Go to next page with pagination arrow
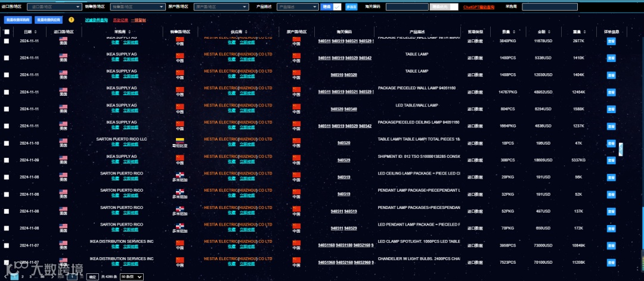The image size is (644, 281). [52, 277]
